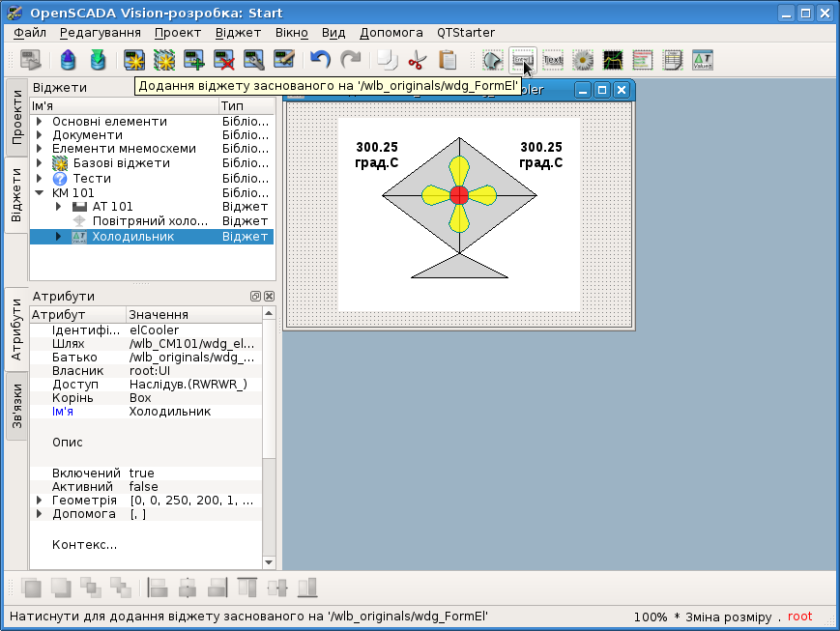Switch to the 'Проекти' side tab

(16, 118)
